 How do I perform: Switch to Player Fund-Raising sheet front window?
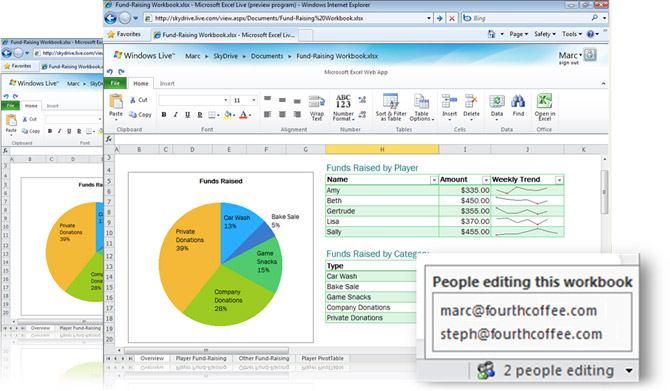(201, 359)
